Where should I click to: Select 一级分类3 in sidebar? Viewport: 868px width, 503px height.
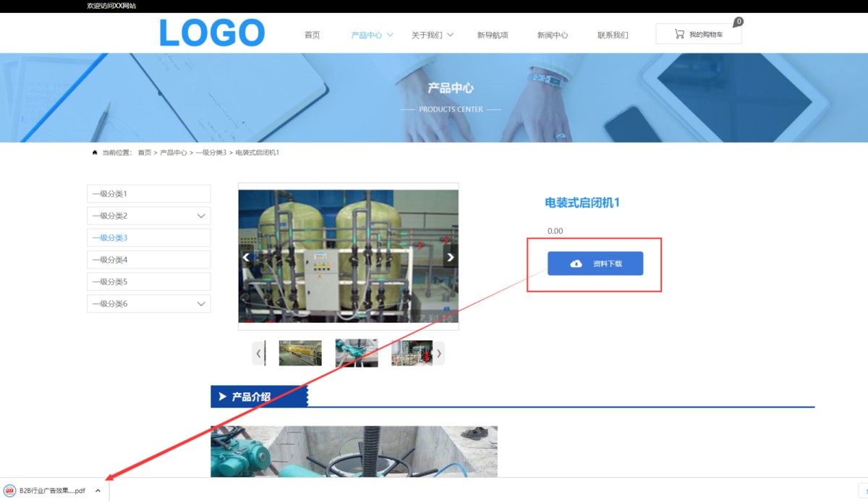[149, 237]
